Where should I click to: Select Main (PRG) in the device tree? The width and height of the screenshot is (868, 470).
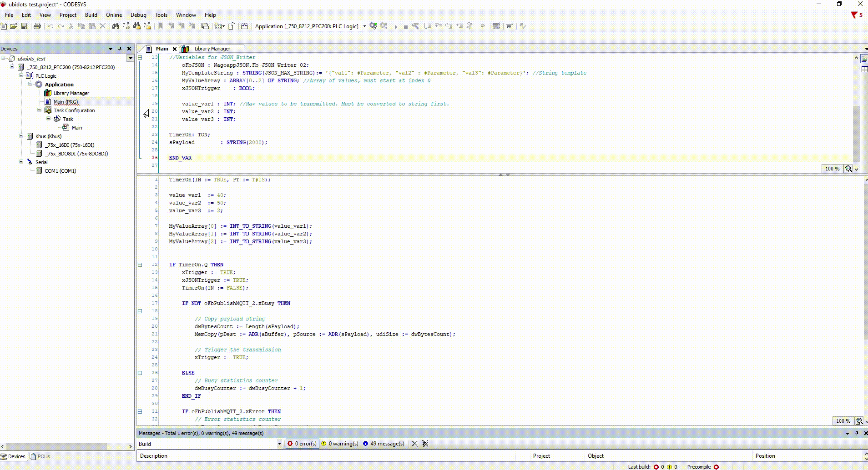point(66,102)
